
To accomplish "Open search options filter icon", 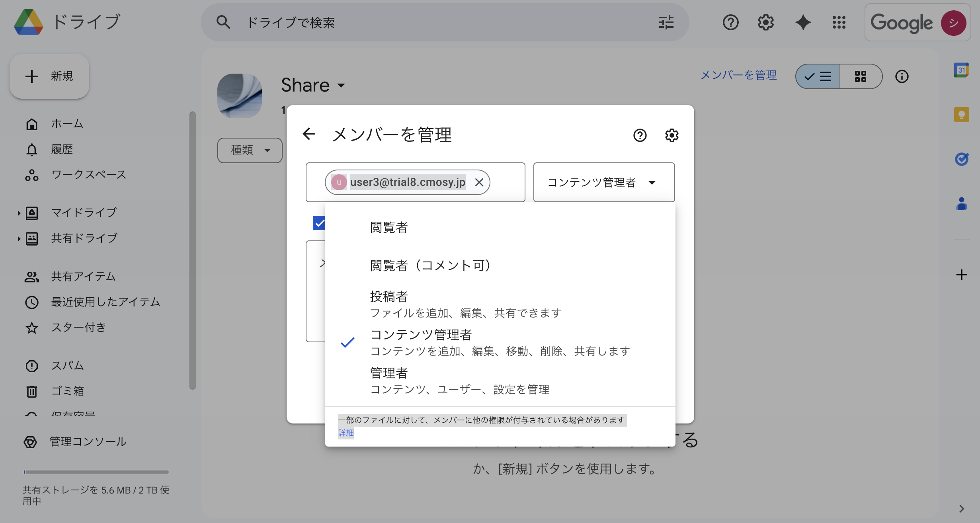I will (666, 23).
